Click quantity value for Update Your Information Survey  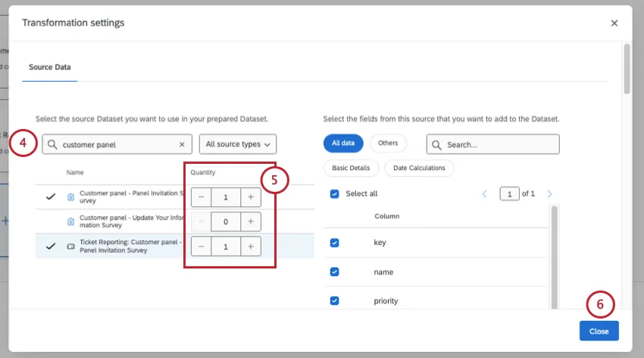(226, 221)
